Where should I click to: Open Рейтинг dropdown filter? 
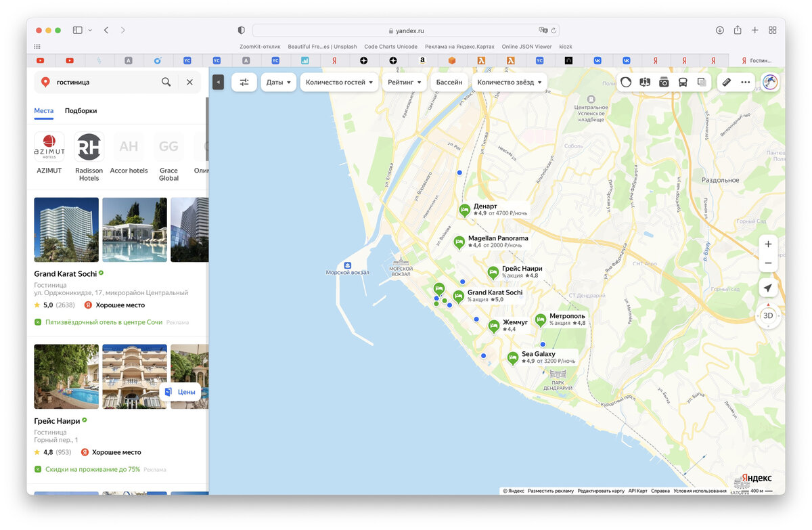point(404,82)
